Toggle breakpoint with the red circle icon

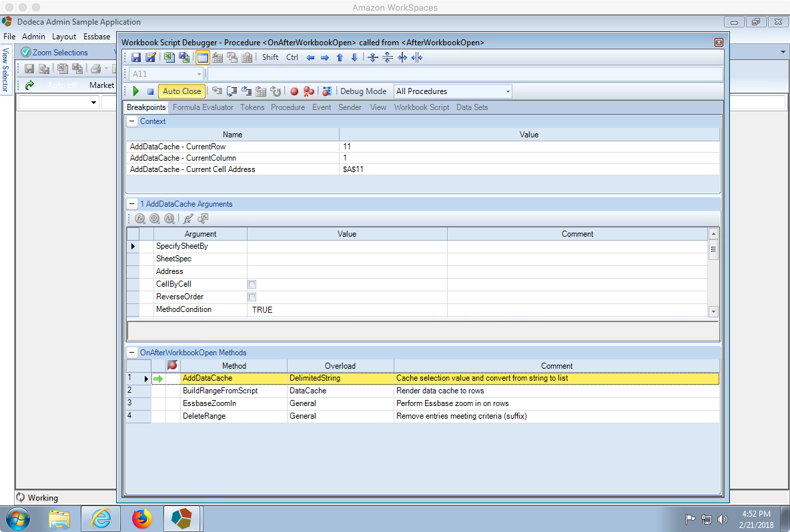coord(294,91)
